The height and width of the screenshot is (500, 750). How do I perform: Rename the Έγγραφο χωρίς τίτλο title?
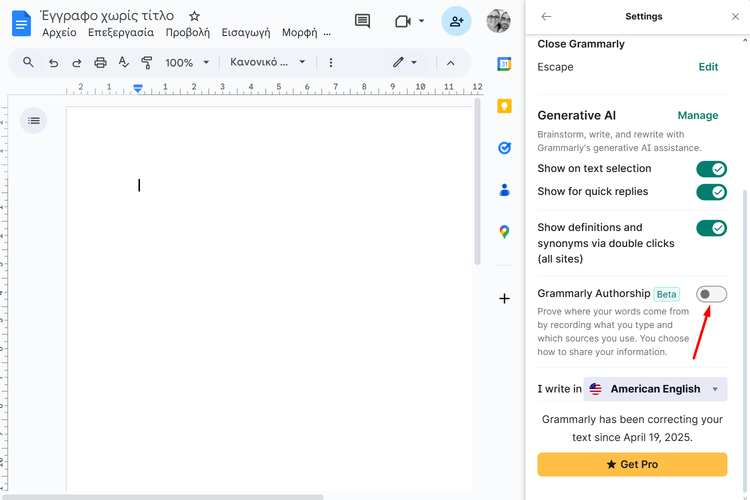[107, 16]
